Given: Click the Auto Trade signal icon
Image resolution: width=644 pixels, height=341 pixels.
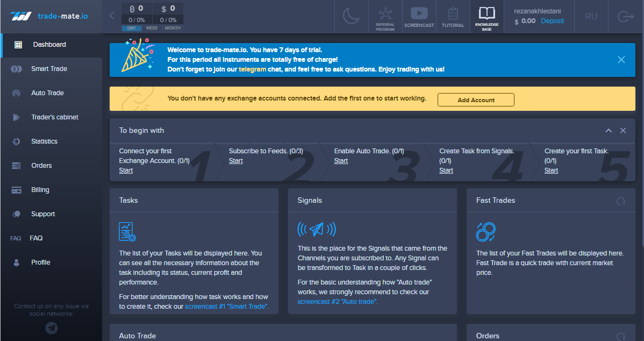Looking at the screenshot, I should tap(16, 93).
